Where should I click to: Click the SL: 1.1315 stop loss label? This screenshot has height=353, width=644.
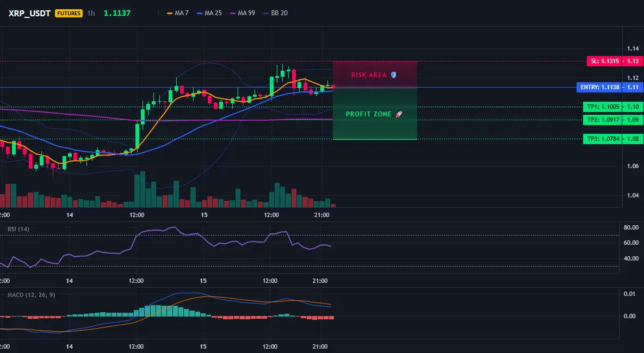(x=605, y=61)
